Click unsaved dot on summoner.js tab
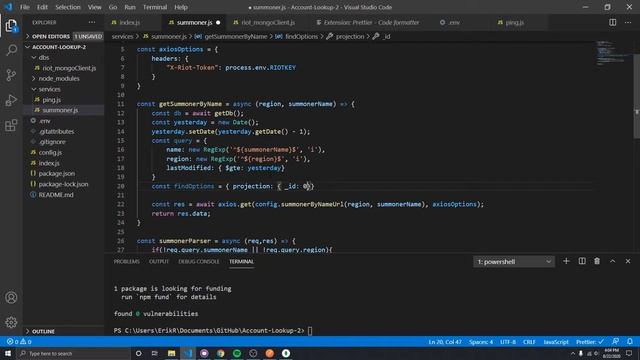Screen dimensions: 640x360 pyautogui.click(x=218, y=22)
